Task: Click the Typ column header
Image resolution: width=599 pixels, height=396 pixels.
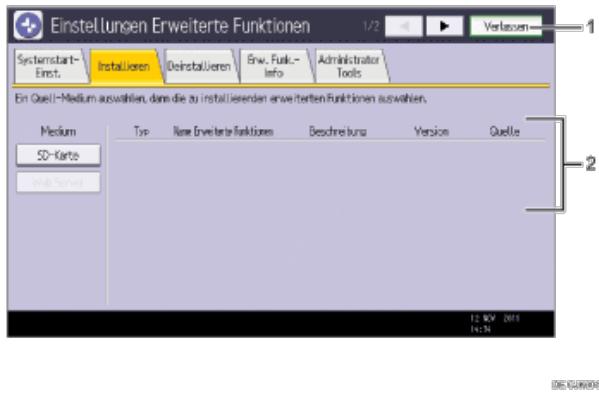Action: tap(141, 131)
